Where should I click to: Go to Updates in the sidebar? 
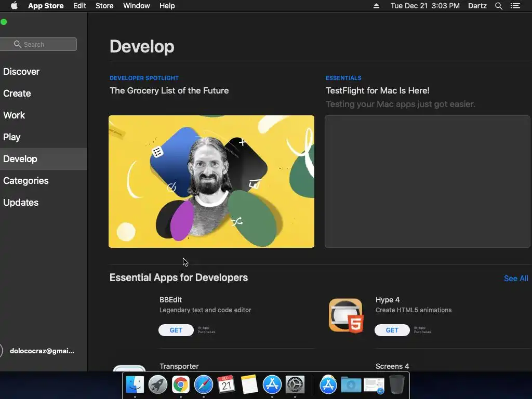pyautogui.click(x=44, y=203)
